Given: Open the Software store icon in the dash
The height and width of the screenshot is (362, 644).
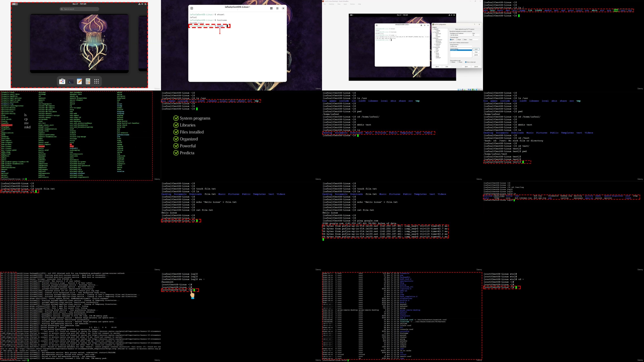Looking at the screenshot, I should 62,81.
